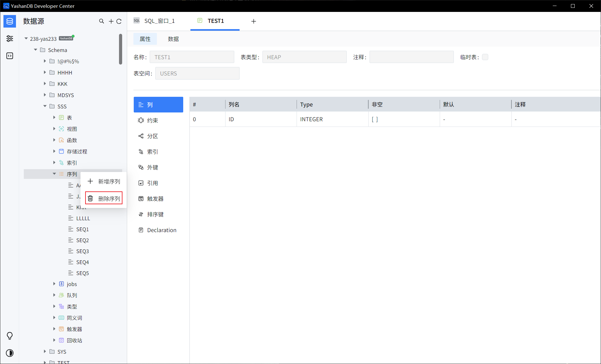Click the 名称 TEST1 input field

pos(192,57)
